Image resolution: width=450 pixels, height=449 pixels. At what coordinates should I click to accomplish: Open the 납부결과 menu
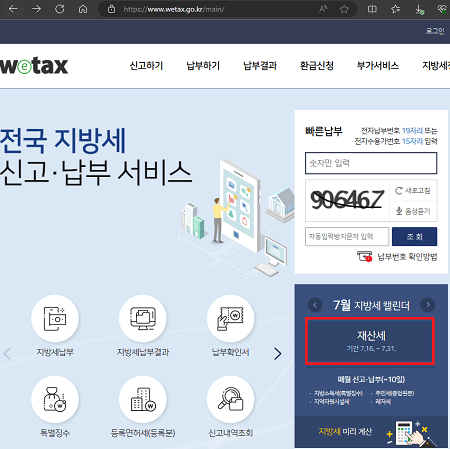(260, 66)
